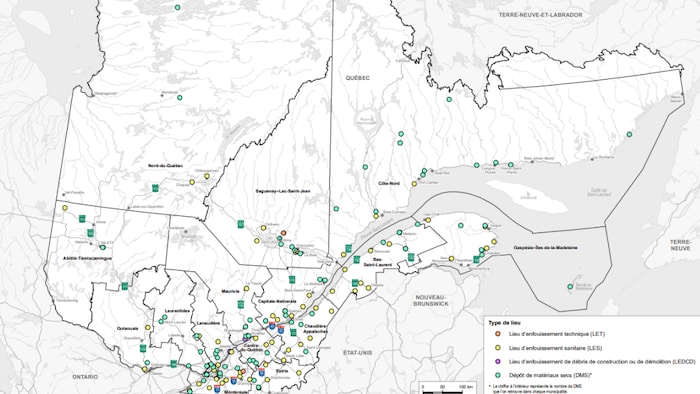Select legend text about construction debris (LEDCD)

coord(602,361)
